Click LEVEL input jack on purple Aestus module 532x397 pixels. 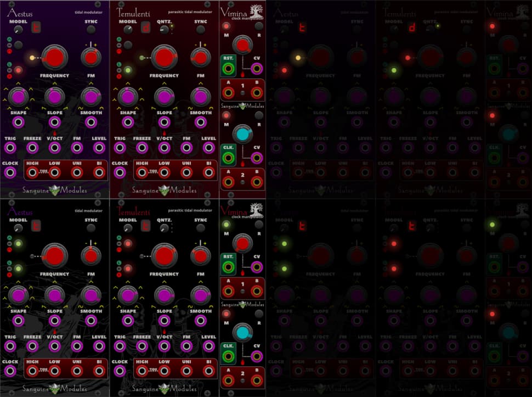99,148
